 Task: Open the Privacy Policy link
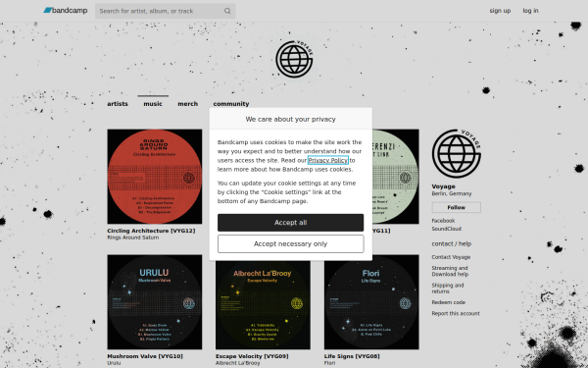pyautogui.click(x=328, y=160)
